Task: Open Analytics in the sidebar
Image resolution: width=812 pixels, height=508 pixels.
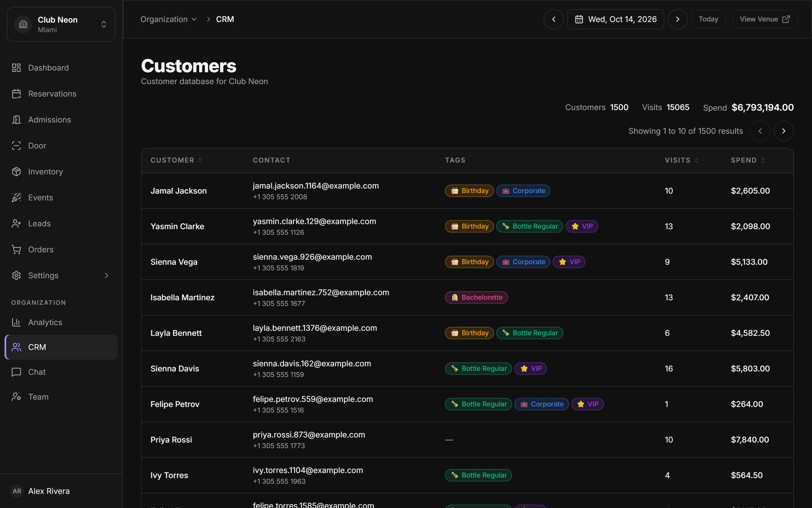Action: point(61,322)
